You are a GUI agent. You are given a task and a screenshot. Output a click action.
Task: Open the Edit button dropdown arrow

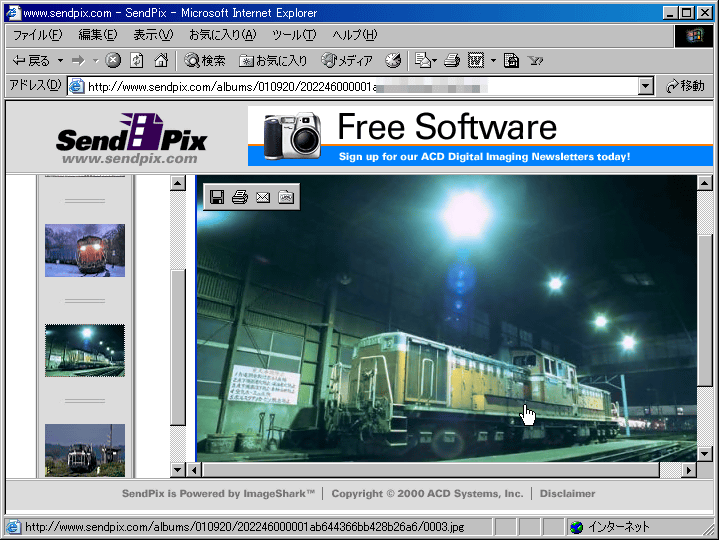(493, 61)
